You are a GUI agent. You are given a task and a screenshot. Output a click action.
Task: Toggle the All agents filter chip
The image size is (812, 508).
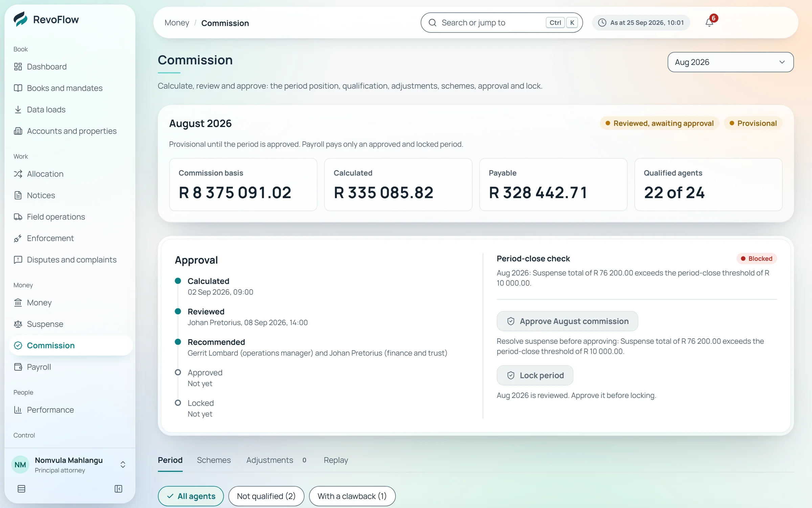tap(191, 496)
